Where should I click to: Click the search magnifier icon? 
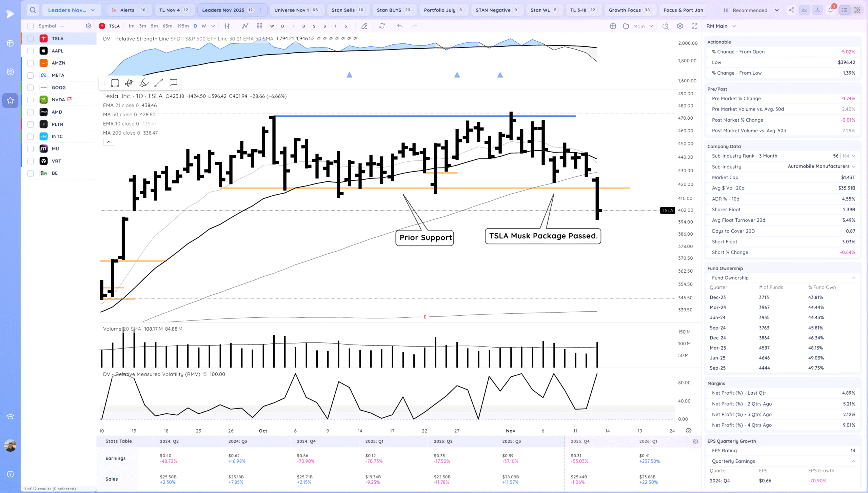(33, 10)
